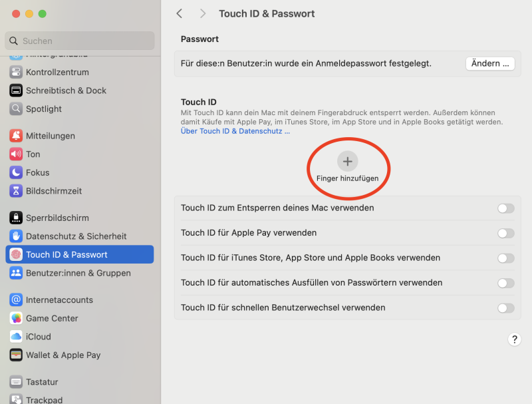Screen dimensions: 532x404
Task: Open Benutzer:innen & Gruppen sidebar item
Action: [x=78, y=273]
